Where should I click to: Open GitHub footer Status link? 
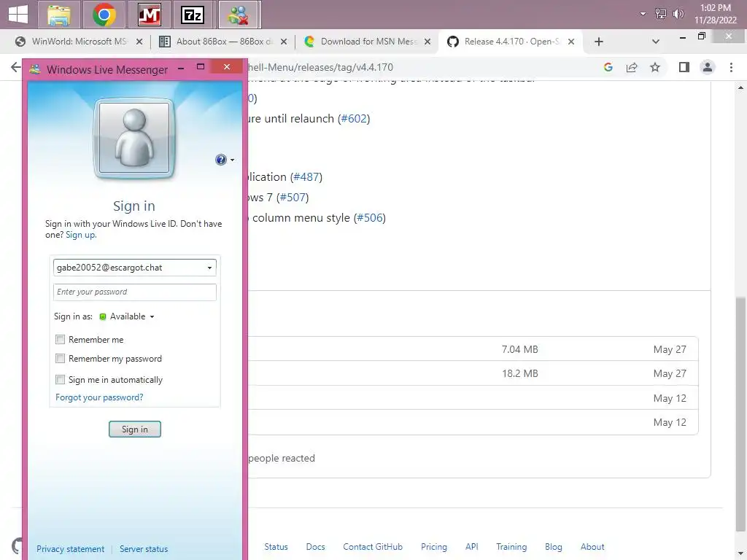pyautogui.click(x=276, y=547)
